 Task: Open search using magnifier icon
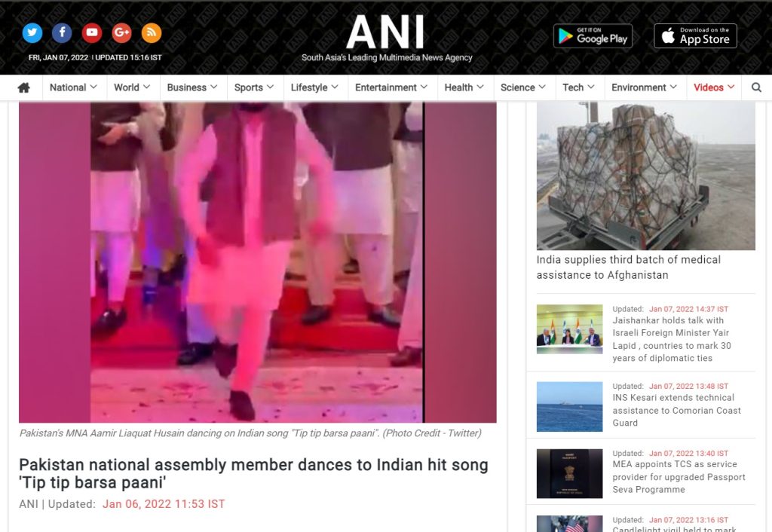tap(756, 87)
